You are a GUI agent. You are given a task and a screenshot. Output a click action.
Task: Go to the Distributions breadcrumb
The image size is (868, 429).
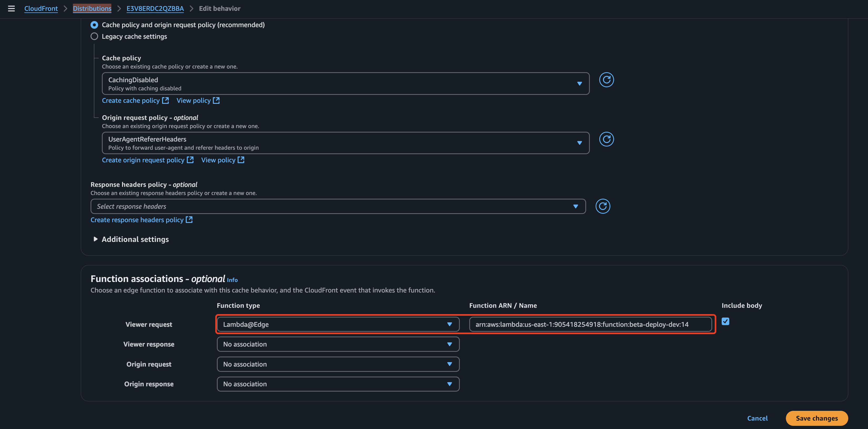coord(92,8)
